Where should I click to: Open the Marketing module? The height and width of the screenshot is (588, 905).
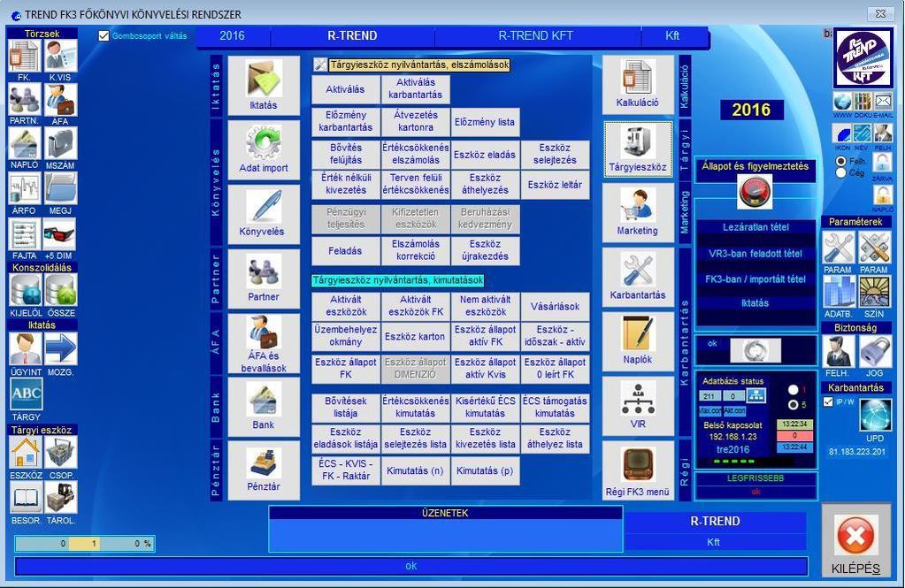click(x=638, y=213)
